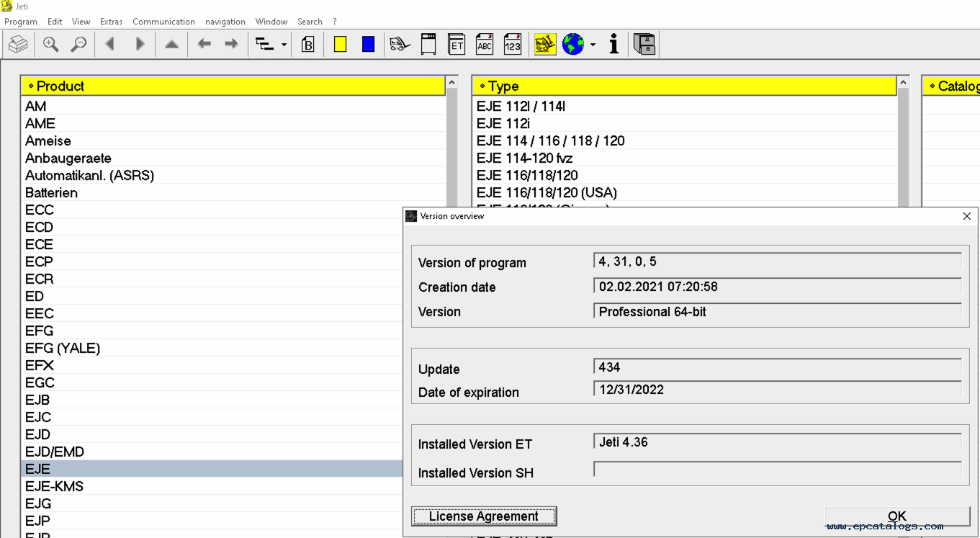Click the zoom in magnifier icon

coord(50,45)
